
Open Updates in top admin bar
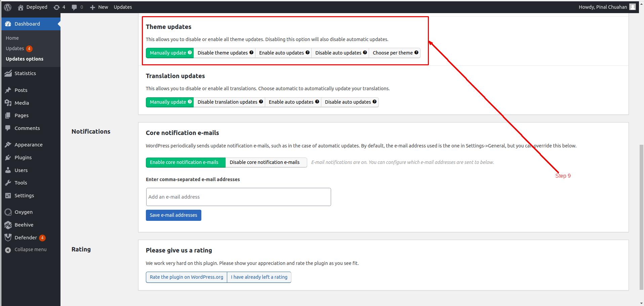(123, 7)
